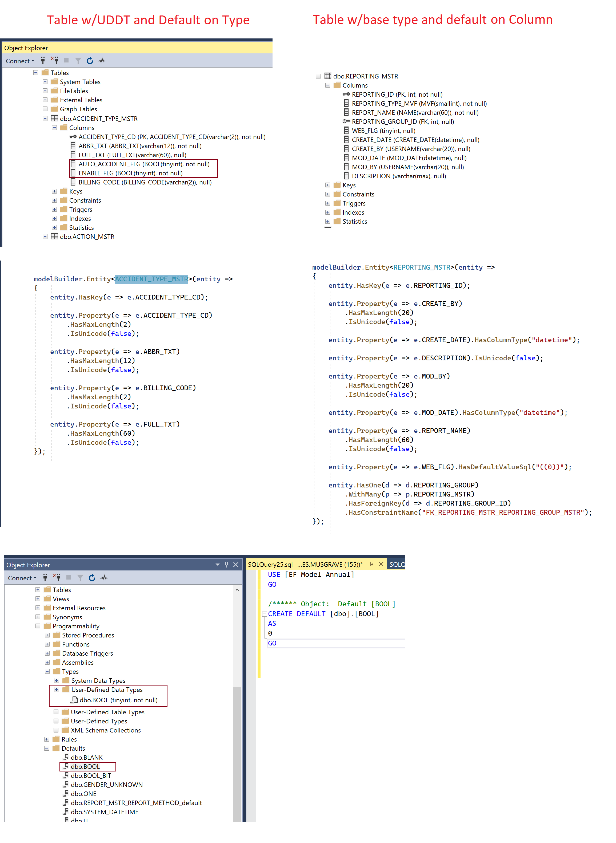Screen dimensions: 616x843
Task: Disconnect the current server connection
Action: (55, 61)
